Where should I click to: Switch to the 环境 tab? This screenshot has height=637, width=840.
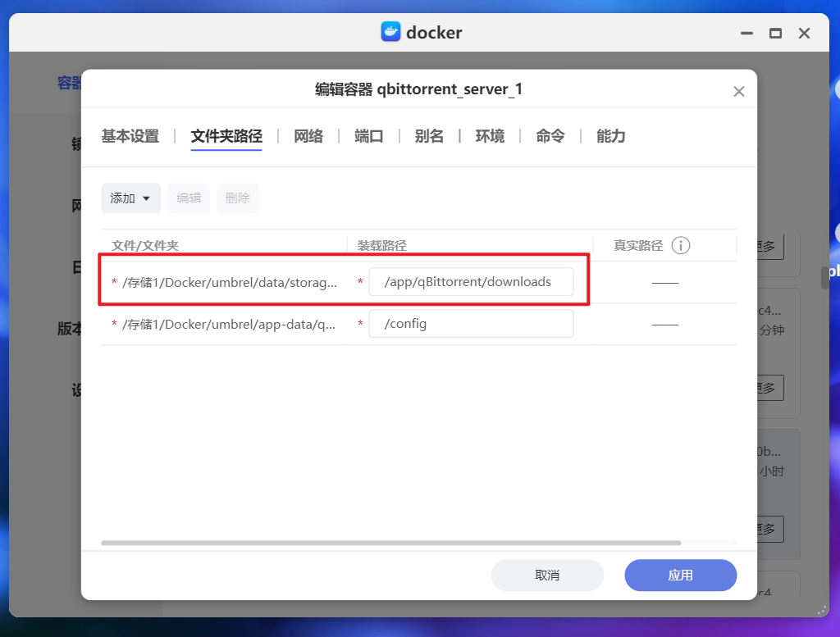490,136
